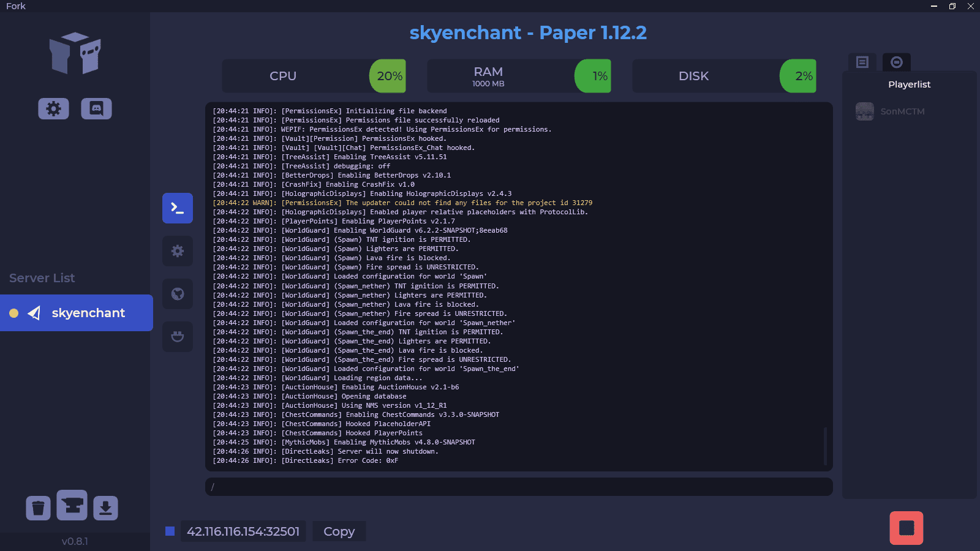
Task: Select skyenchant in the Server List
Action: click(77, 313)
